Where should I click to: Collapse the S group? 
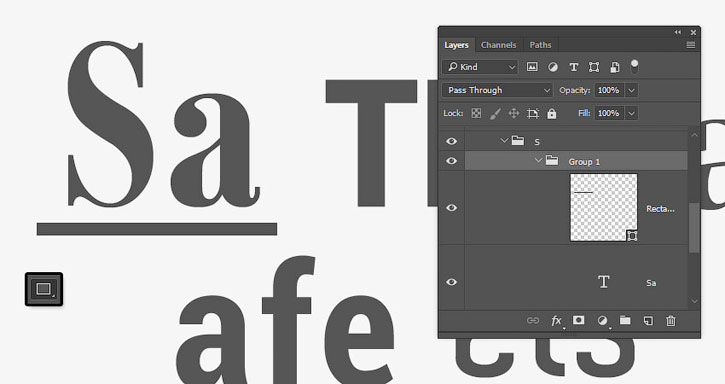pos(504,141)
